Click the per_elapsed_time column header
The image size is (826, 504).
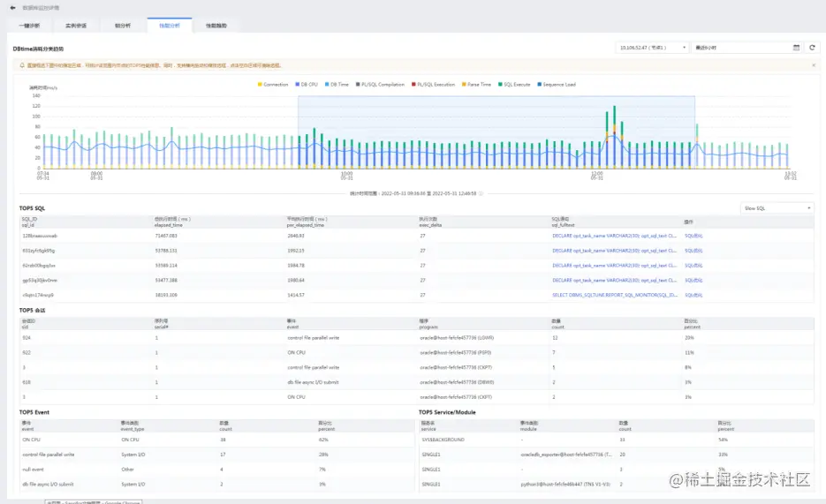[x=307, y=222]
